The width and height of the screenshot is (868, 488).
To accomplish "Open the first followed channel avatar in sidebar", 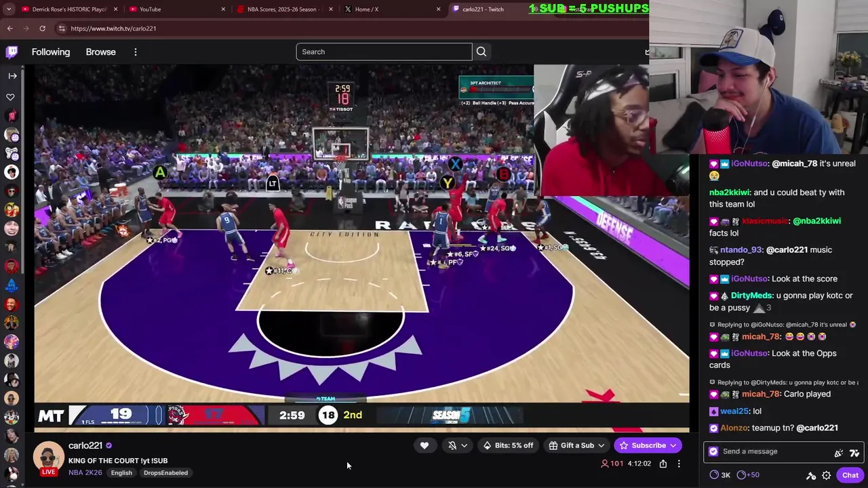I will click(x=11, y=116).
